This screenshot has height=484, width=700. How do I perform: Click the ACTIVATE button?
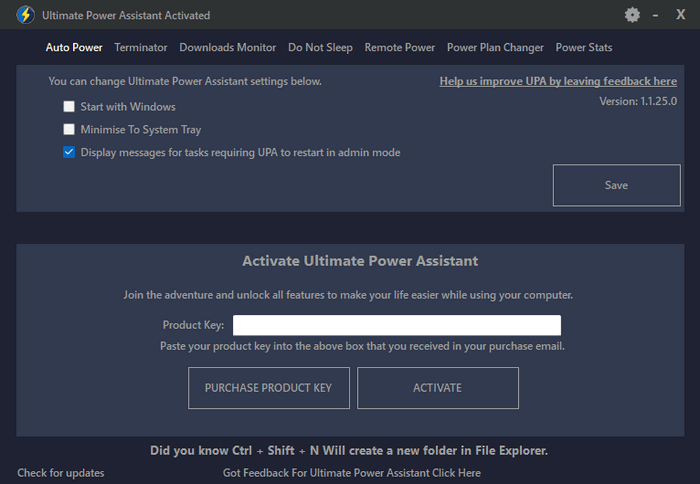coord(438,388)
